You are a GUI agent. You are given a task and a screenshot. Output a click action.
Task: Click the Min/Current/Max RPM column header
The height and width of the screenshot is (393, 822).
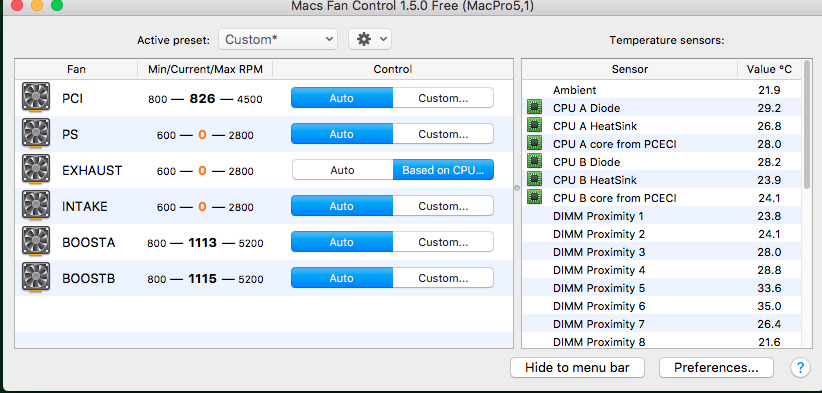(x=205, y=69)
